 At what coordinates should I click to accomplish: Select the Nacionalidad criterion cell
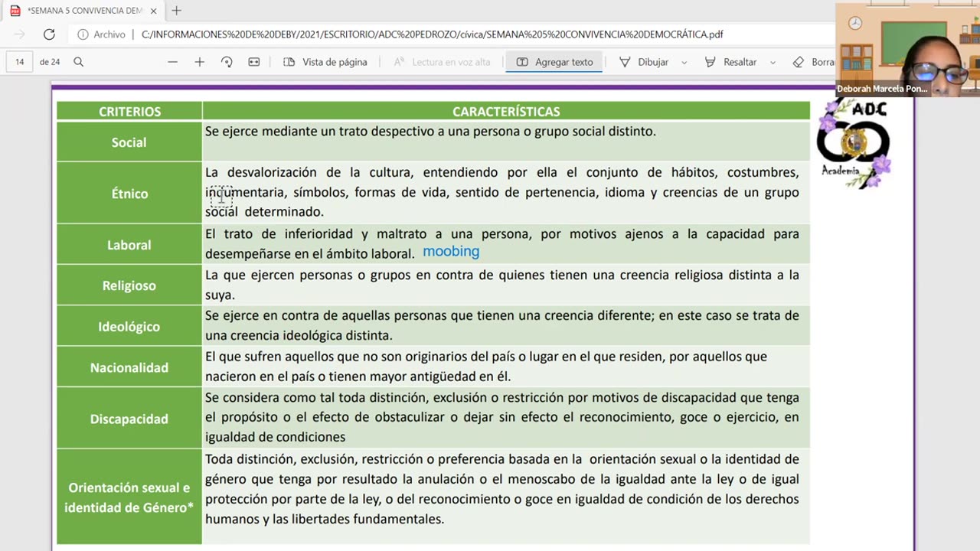click(129, 367)
